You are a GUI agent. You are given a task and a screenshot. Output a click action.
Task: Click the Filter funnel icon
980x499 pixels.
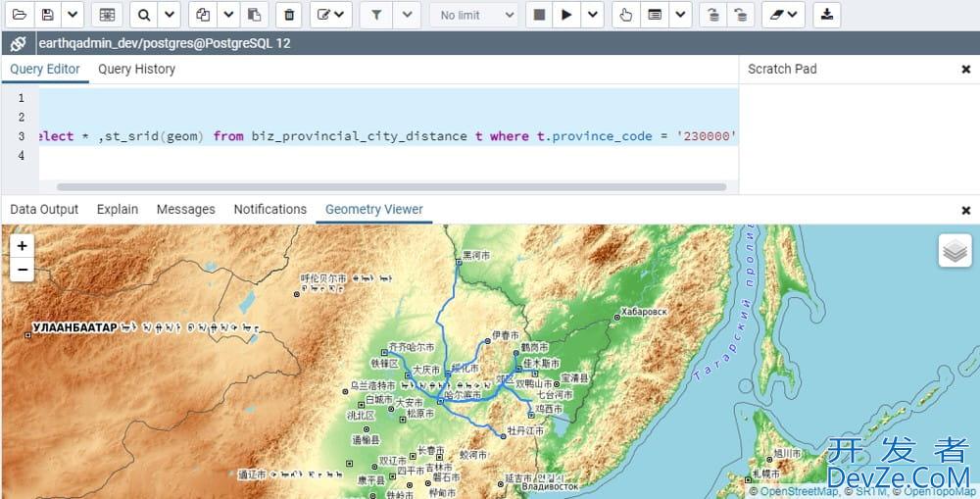click(x=377, y=15)
